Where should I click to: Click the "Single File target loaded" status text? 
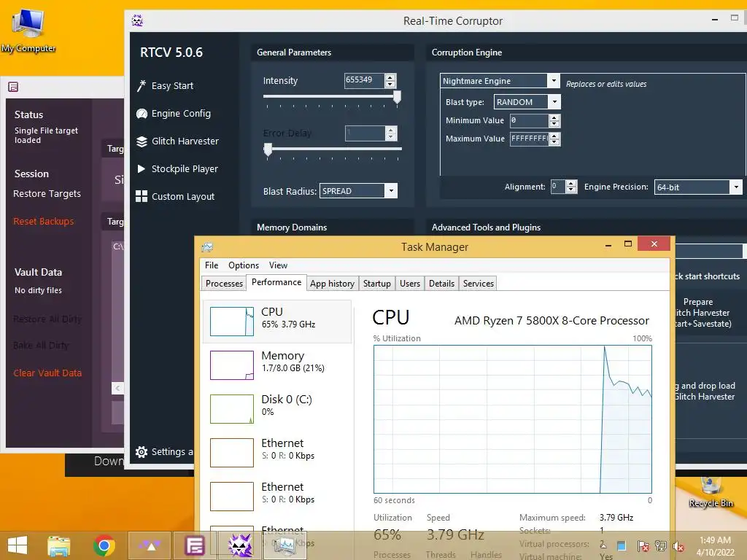(46, 135)
